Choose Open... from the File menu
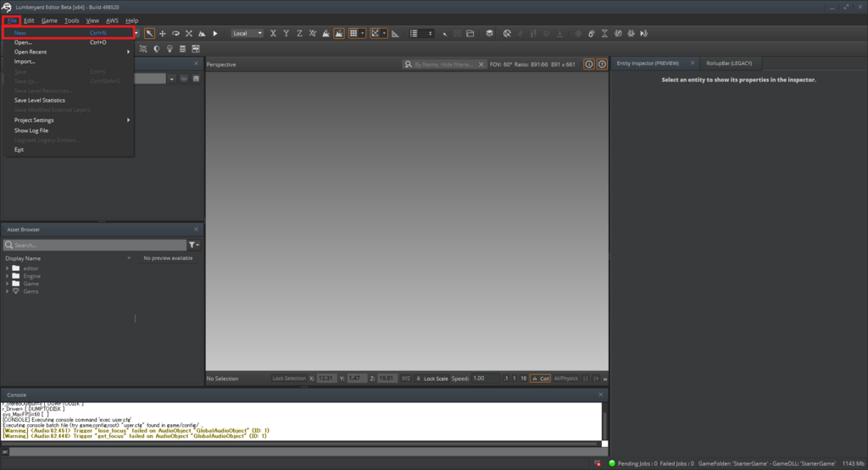Screen dimensions: 868x470 (x=69, y=42)
